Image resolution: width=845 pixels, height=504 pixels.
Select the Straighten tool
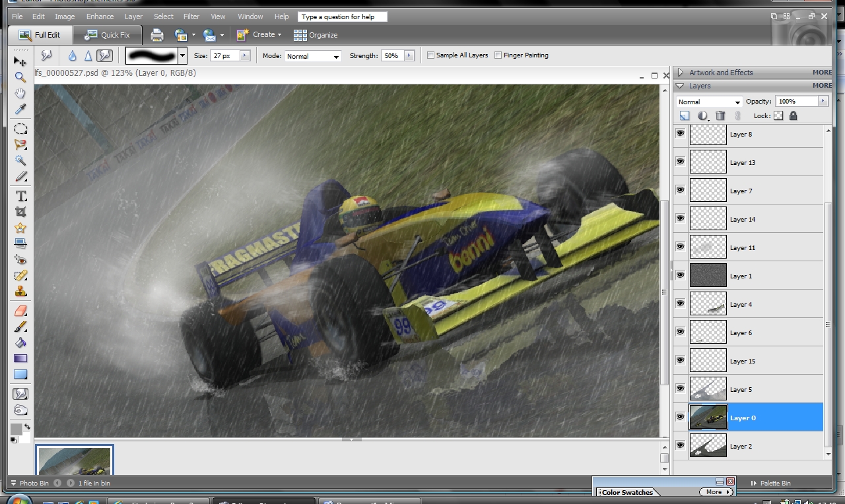20,243
